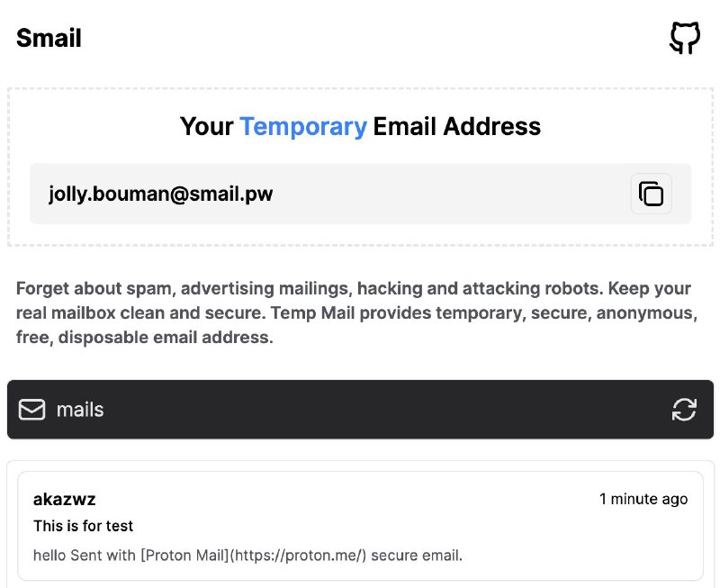
Task: Click the word 'Email Address' in heading
Action: point(457,126)
